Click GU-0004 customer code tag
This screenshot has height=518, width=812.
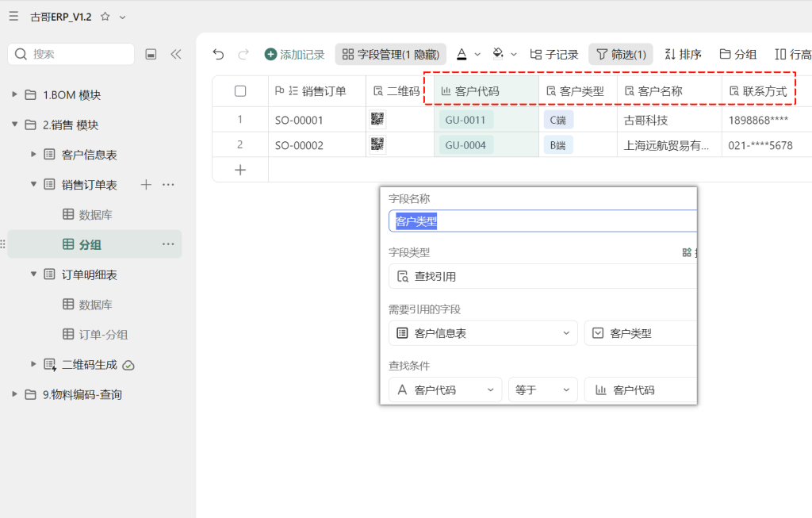coord(465,145)
